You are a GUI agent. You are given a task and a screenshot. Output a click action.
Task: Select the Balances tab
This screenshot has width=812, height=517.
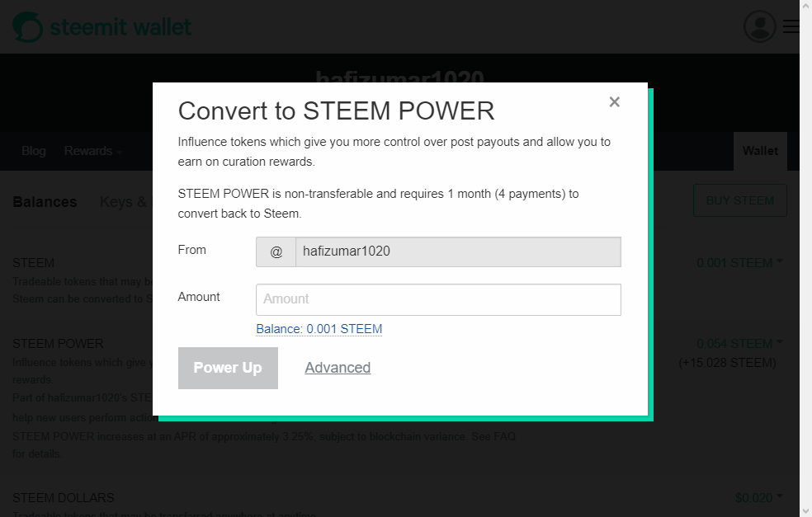(45, 202)
